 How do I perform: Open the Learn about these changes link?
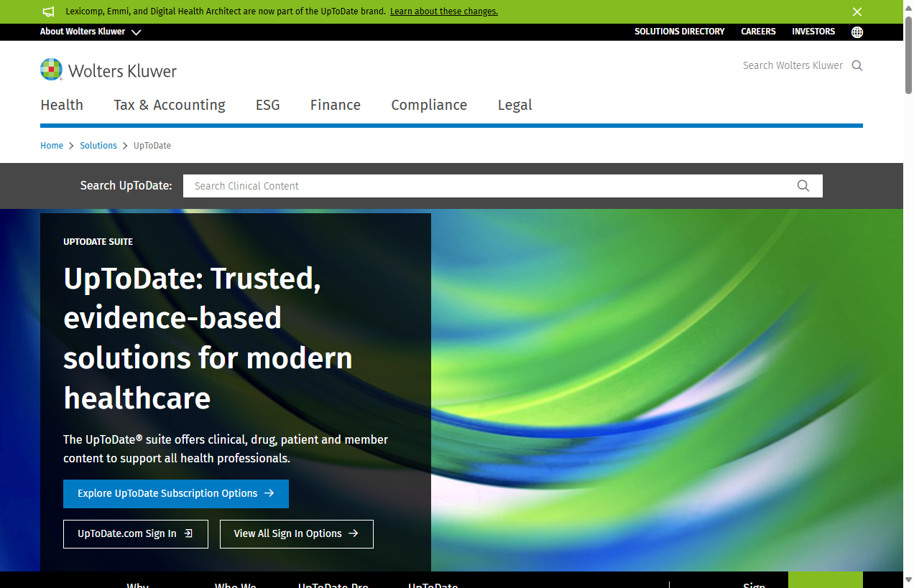pos(443,11)
